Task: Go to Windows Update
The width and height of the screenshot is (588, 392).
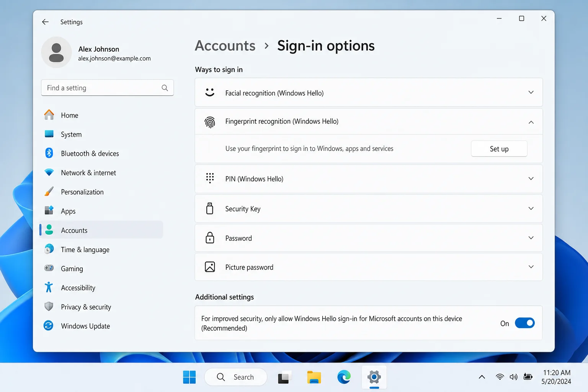Action: (101, 326)
